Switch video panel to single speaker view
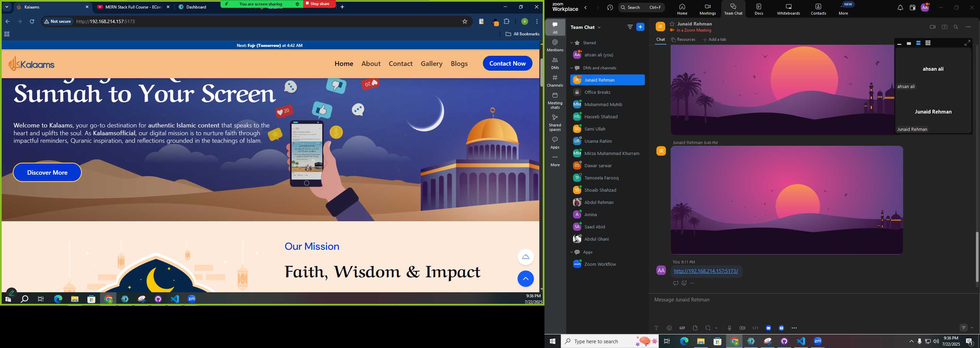The width and height of the screenshot is (980, 348). (909, 43)
